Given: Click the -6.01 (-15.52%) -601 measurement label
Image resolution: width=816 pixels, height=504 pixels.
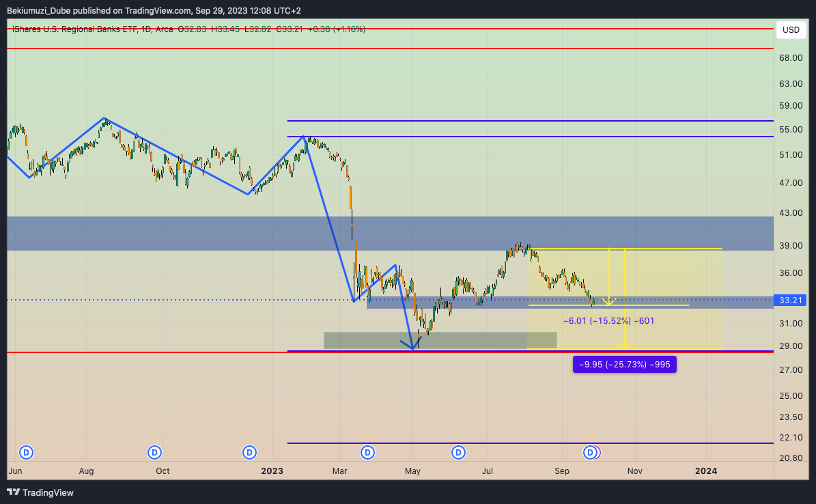Looking at the screenshot, I should coord(609,321).
